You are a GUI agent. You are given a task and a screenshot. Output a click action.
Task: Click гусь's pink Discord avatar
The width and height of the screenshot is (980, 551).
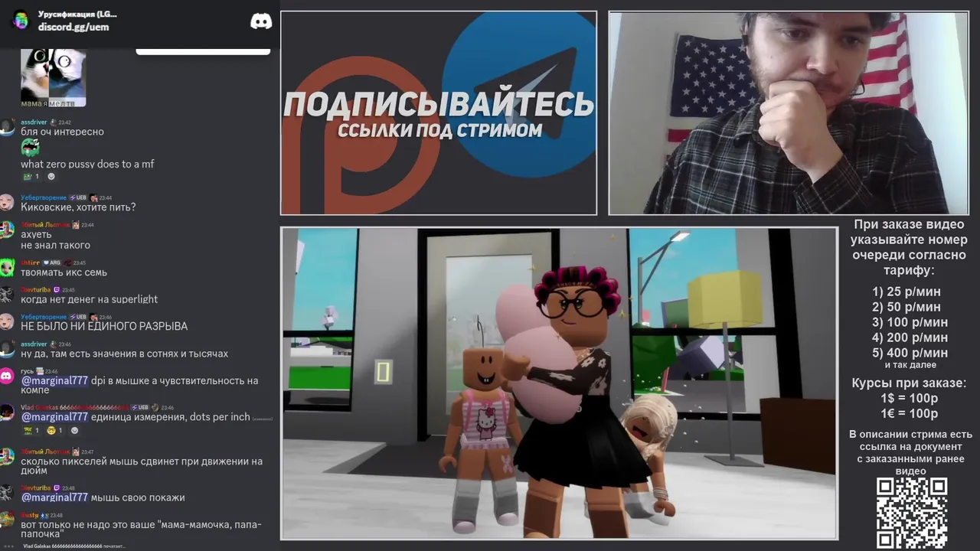click(7, 376)
